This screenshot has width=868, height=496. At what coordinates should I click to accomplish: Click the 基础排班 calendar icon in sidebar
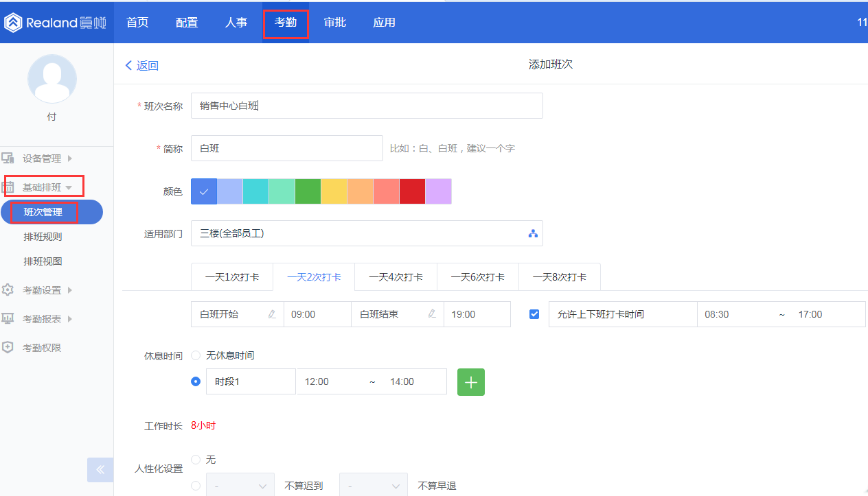8,185
